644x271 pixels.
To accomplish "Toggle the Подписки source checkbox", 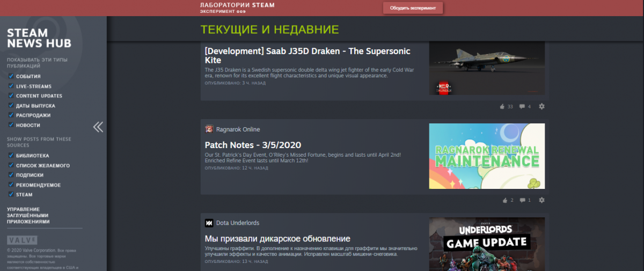I will [11, 175].
